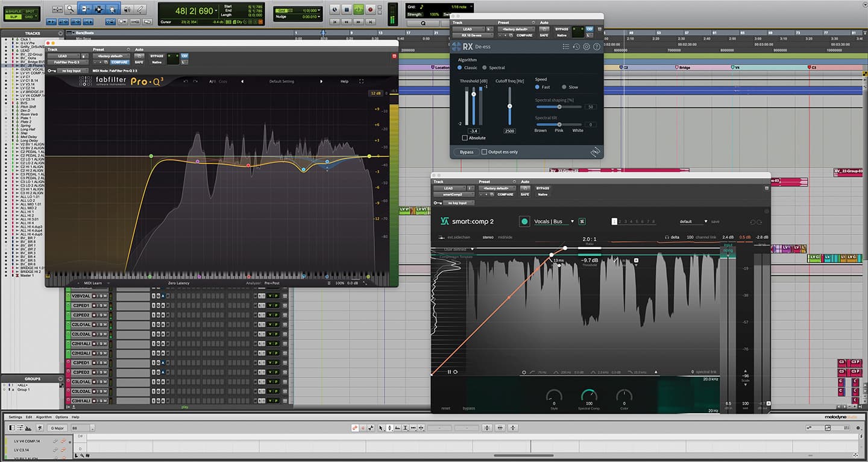Toggle BYPASS in smart:comp plugin header
This screenshot has height=462, width=868.
pyautogui.click(x=542, y=188)
